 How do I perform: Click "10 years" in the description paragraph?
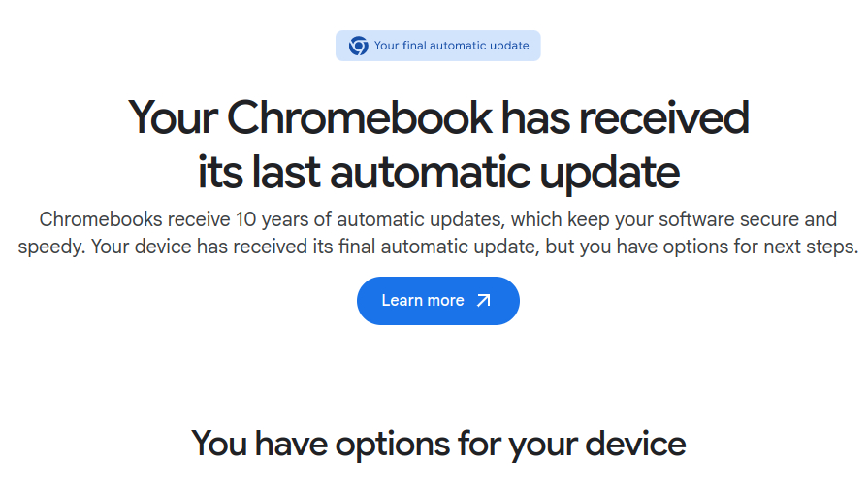coord(270,218)
